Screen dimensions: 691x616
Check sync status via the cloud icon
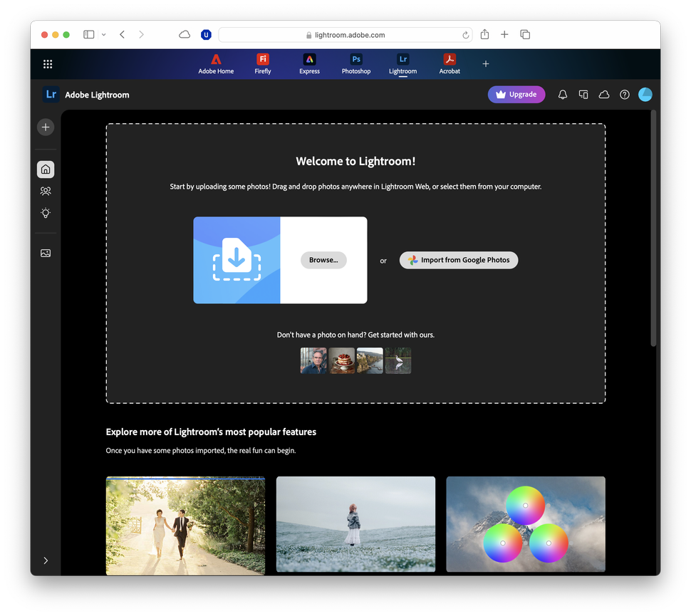(603, 94)
